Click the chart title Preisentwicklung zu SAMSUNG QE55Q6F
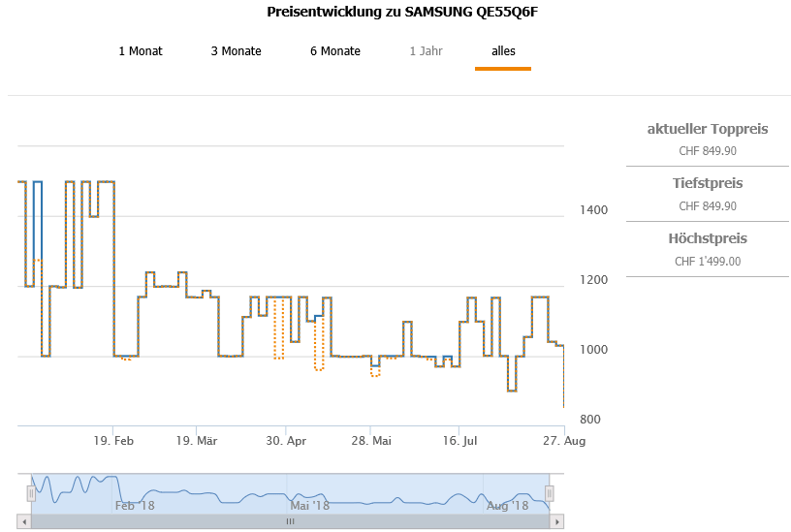Screen dimensions: 791x532 [x=400, y=13]
